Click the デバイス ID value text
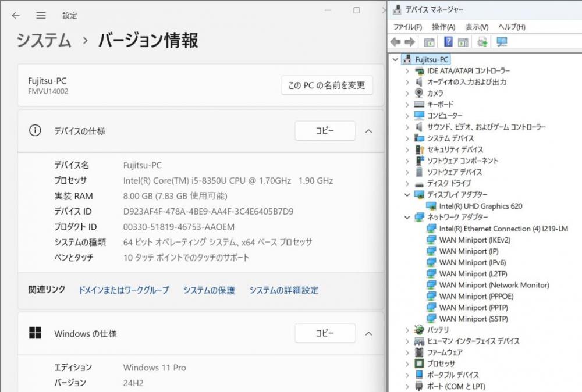This screenshot has width=582, height=392. pos(208,211)
